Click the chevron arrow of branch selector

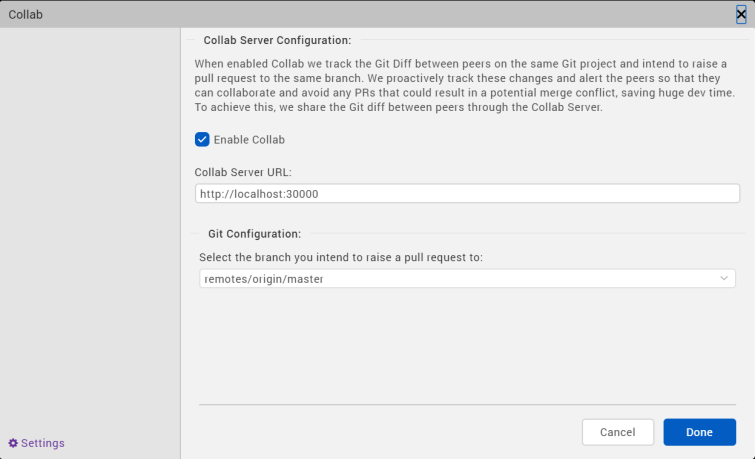pyautogui.click(x=725, y=279)
